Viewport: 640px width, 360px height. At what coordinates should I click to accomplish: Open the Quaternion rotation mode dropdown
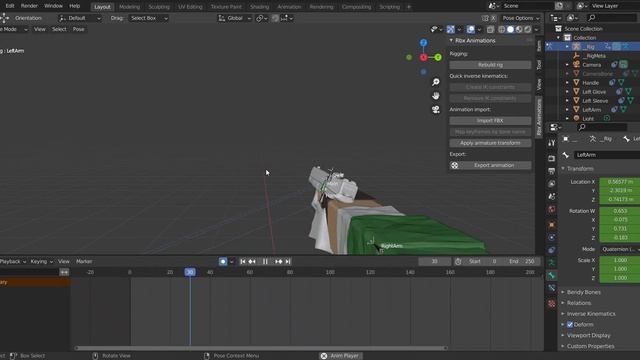point(620,249)
